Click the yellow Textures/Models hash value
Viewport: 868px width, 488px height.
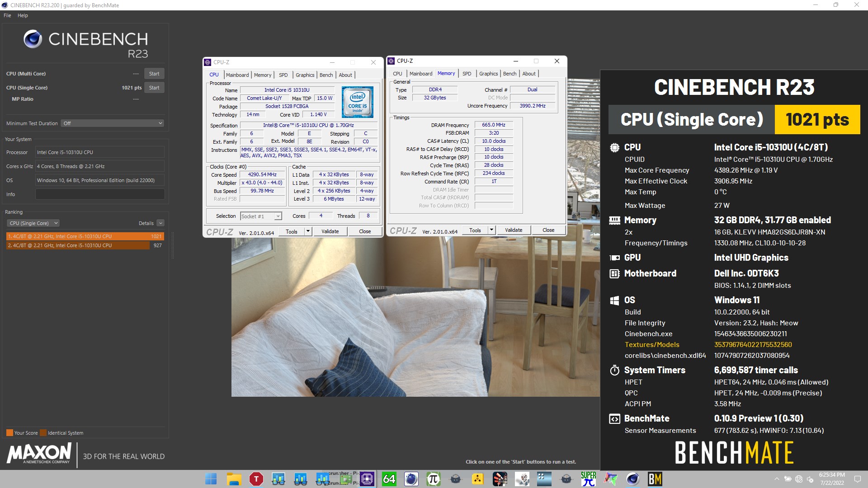[753, 345]
